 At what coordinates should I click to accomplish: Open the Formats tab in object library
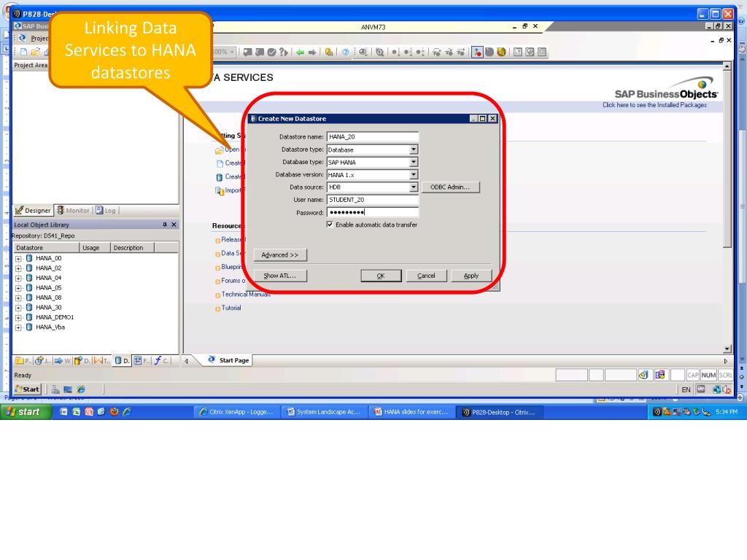pos(141,360)
